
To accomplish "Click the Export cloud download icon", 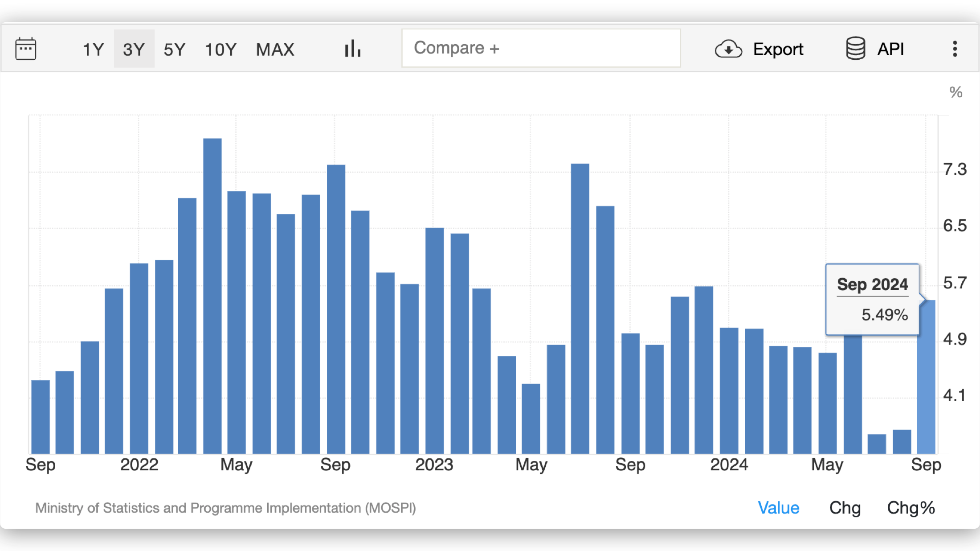I will tap(728, 49).
